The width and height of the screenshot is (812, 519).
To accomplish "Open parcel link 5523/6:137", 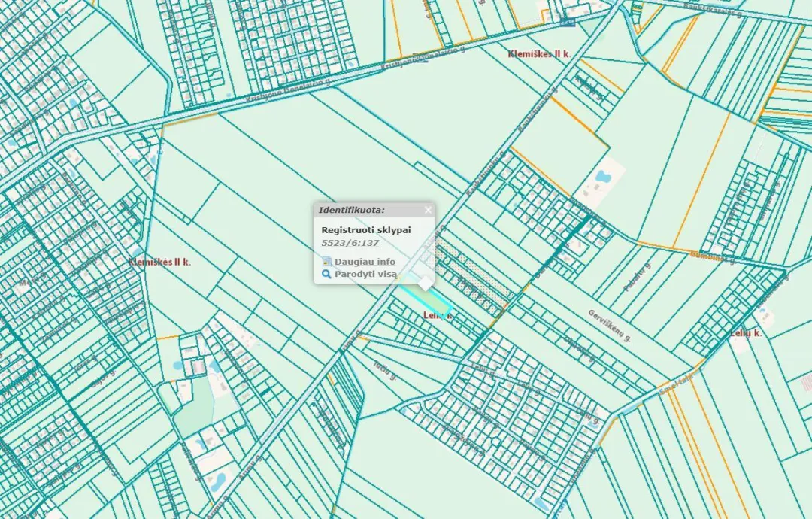I will (350, 243).
